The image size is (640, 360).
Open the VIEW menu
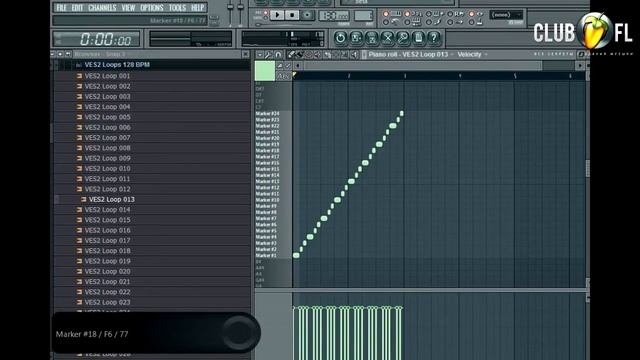128,8
